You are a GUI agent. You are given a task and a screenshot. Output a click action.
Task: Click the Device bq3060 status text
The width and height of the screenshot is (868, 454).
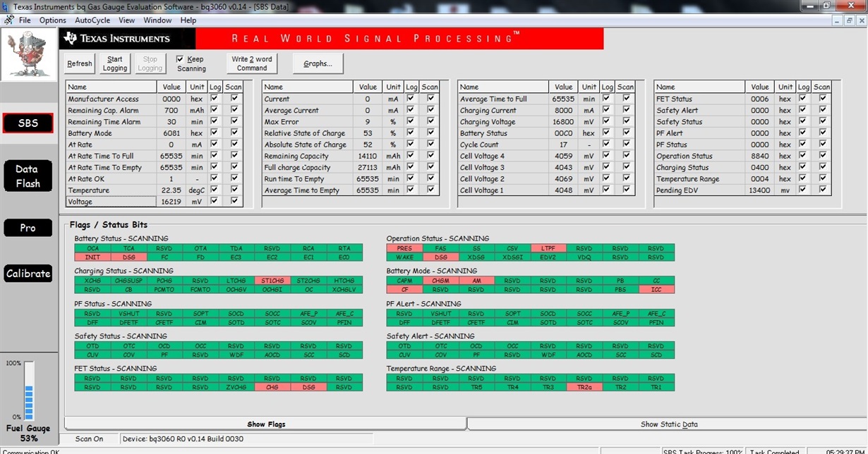pyautogui.click(x=183, y=438)
